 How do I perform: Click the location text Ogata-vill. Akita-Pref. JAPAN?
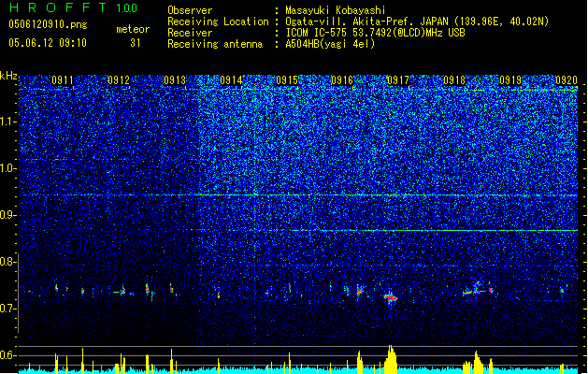(366, 22)
